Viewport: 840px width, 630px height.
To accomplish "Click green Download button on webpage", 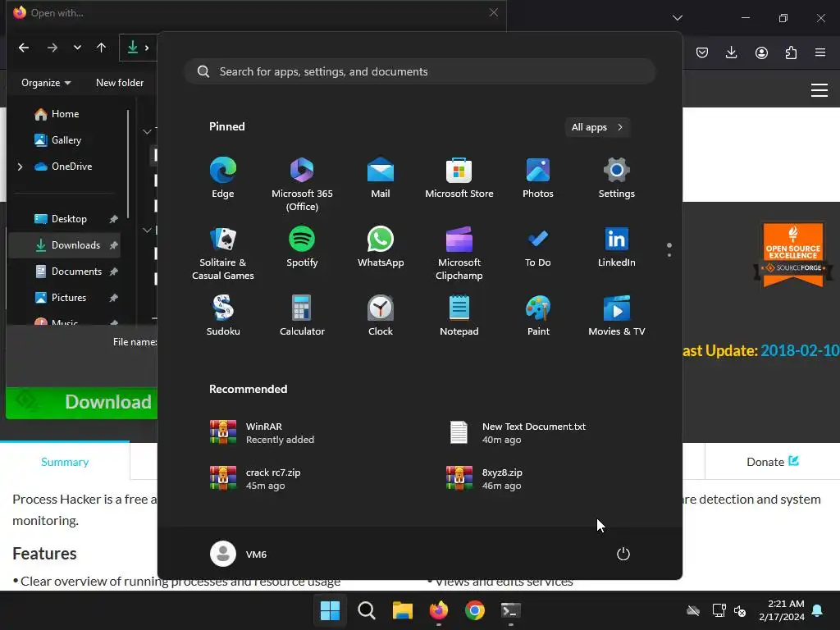I will point(82,402).
